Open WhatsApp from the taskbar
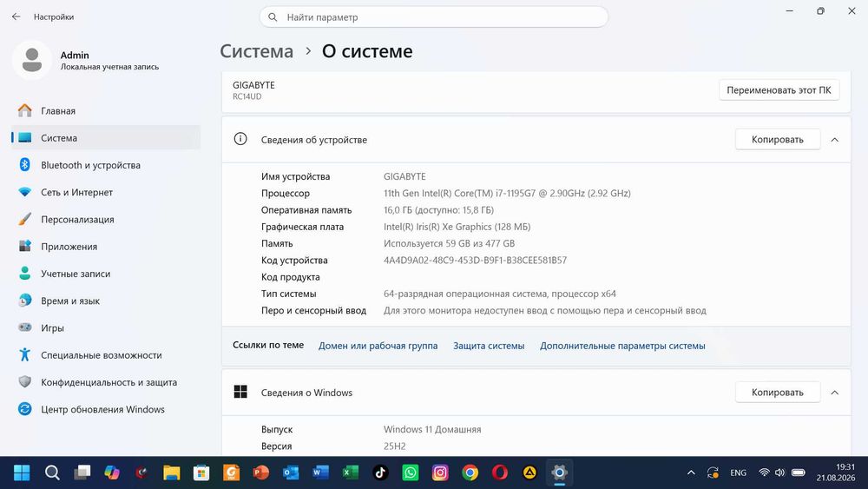Image resolution: width=868 pixels, height=489 pixels. pyautogui.click(x=411, y=472)
